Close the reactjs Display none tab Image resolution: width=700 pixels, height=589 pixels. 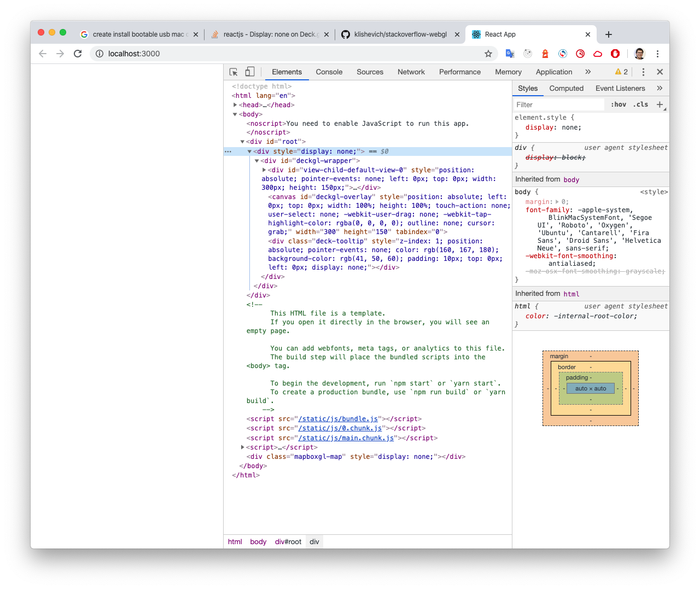click(326, 34)
